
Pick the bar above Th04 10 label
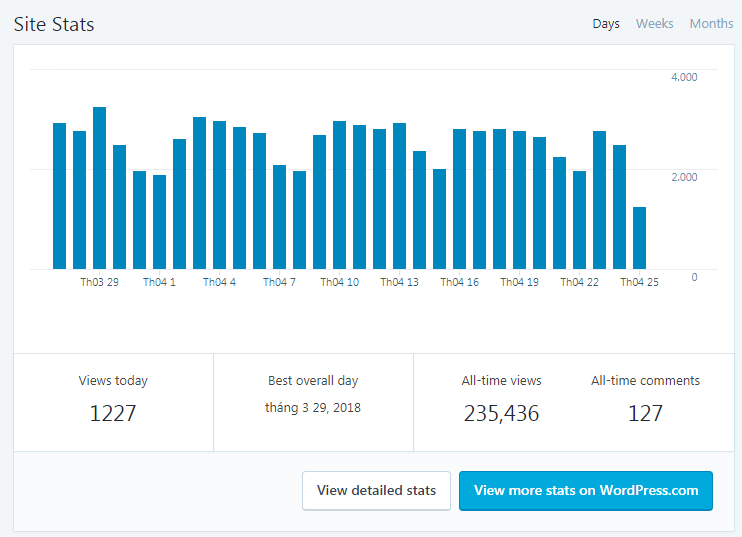(x=339, y=195)
